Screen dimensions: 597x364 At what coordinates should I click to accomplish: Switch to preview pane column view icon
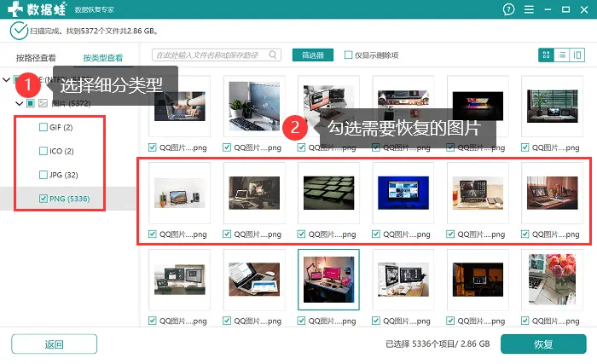(x=577, y=55)
